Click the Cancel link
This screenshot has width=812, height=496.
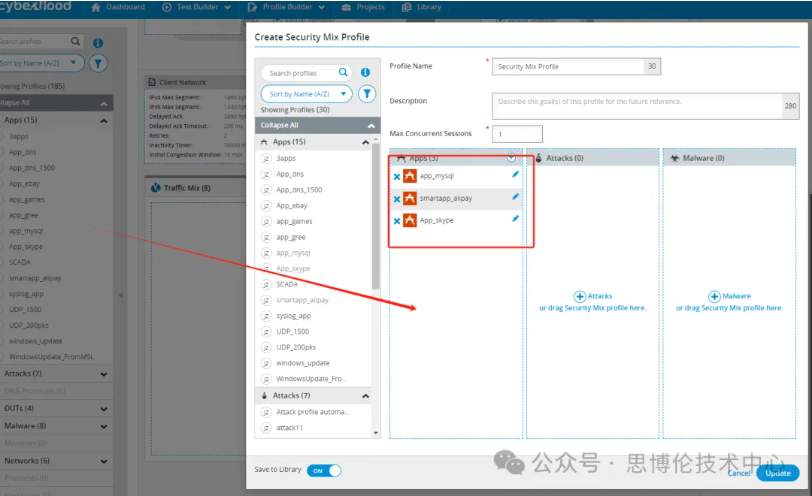pos(739,473)
